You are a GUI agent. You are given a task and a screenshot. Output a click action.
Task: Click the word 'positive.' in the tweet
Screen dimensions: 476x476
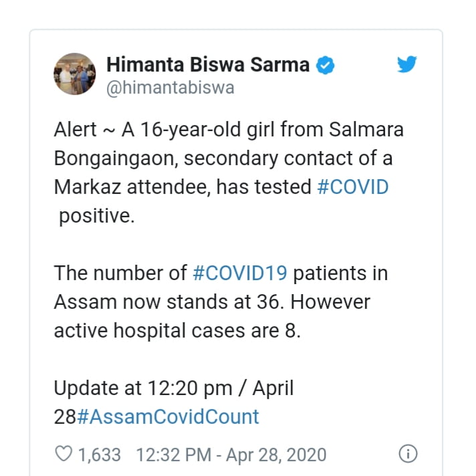[96, 217]
